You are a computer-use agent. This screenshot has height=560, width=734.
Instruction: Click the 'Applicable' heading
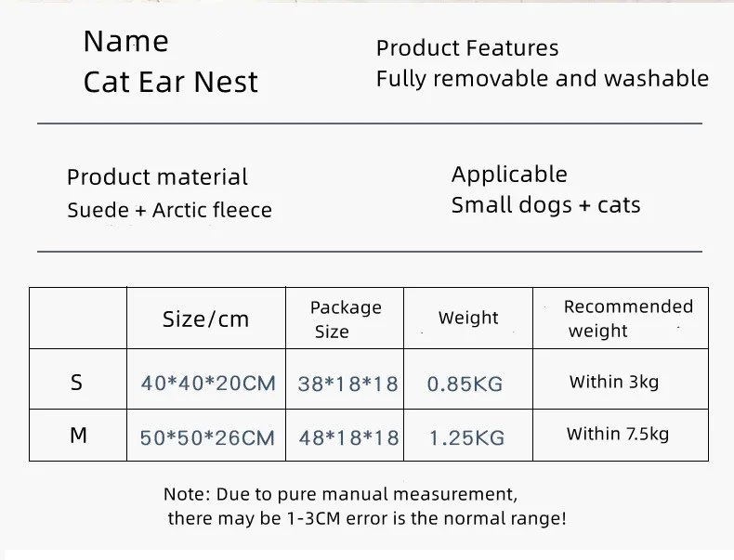(x=509, y=175)
